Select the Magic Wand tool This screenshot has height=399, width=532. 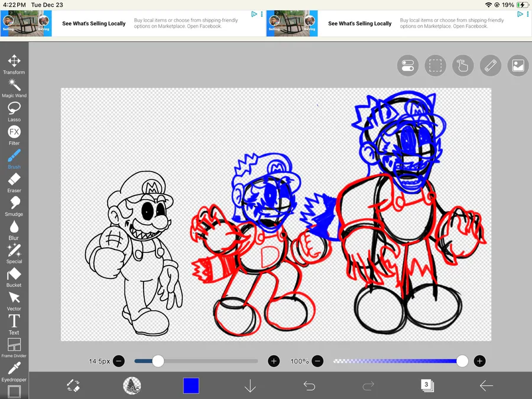tap(14, 88)
